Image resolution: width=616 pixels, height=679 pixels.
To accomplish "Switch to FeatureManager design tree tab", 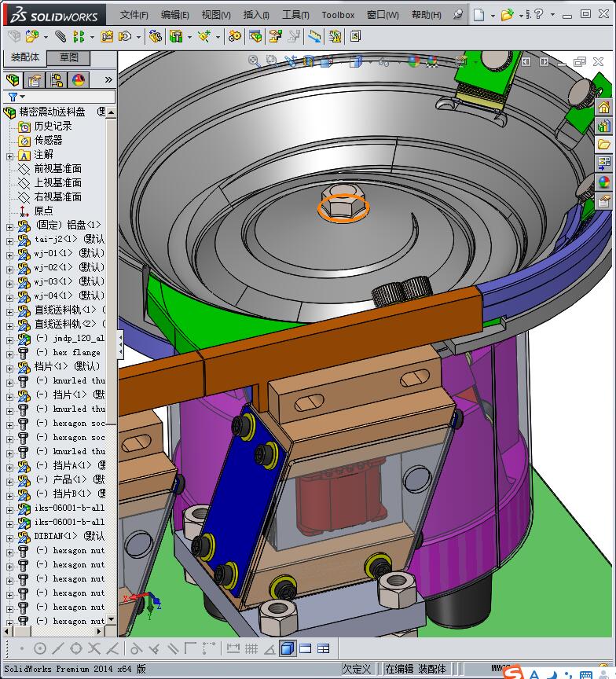I will point(13,80).
